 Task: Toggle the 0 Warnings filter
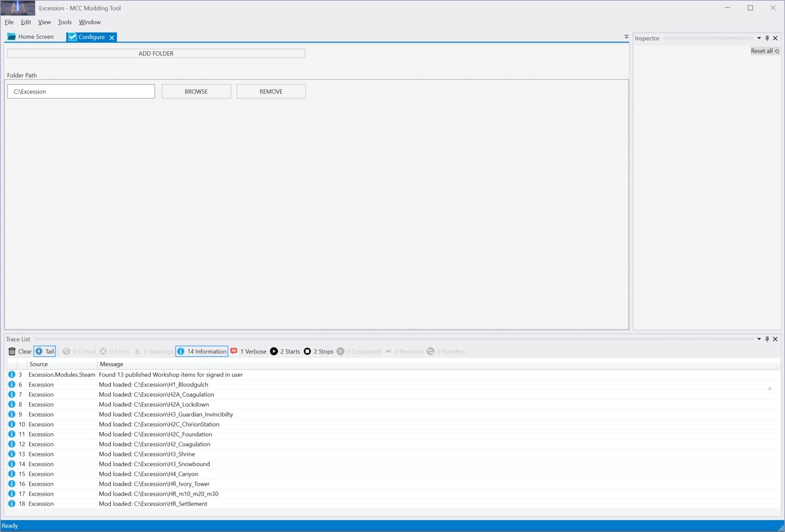click(x=154, y=351)
